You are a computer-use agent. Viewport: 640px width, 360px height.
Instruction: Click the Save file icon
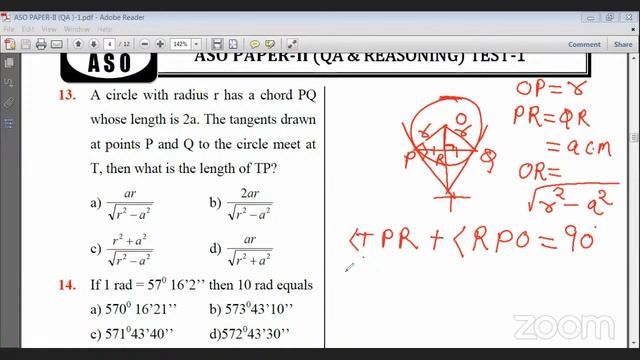click(26, 44)
